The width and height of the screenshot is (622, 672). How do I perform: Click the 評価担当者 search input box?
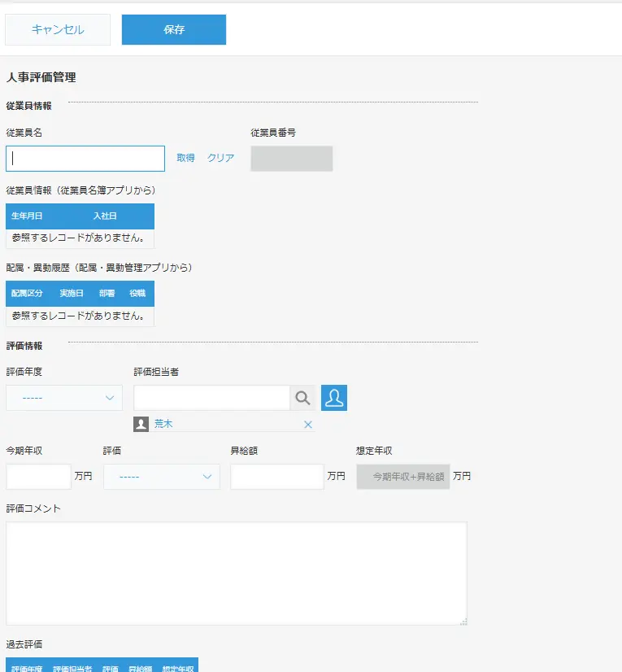[x=211, y=398]
